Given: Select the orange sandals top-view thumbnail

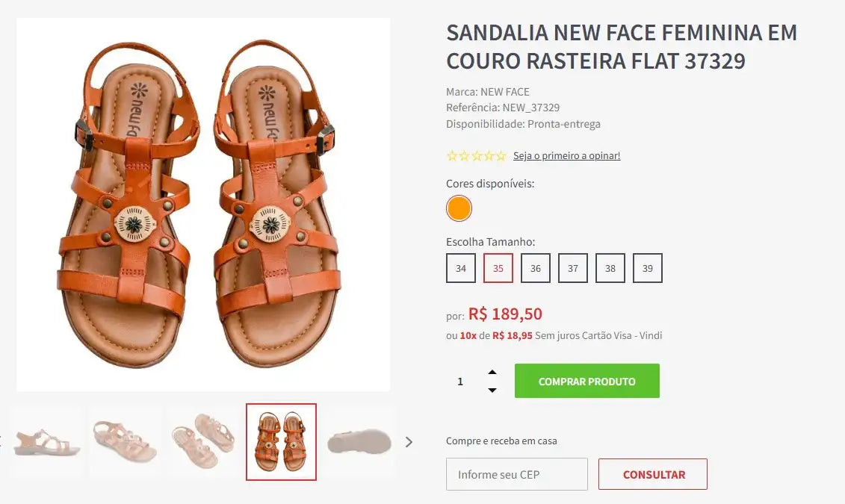Looking at the screenshot, I should (281, 442).
